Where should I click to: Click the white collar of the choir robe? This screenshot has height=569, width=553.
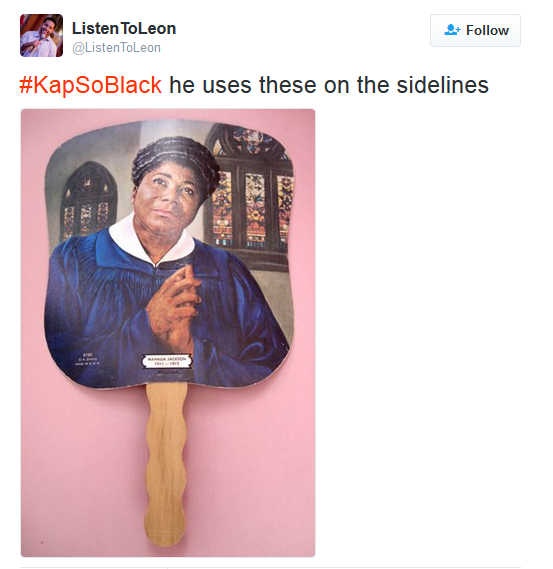click(x=151, y=241)
